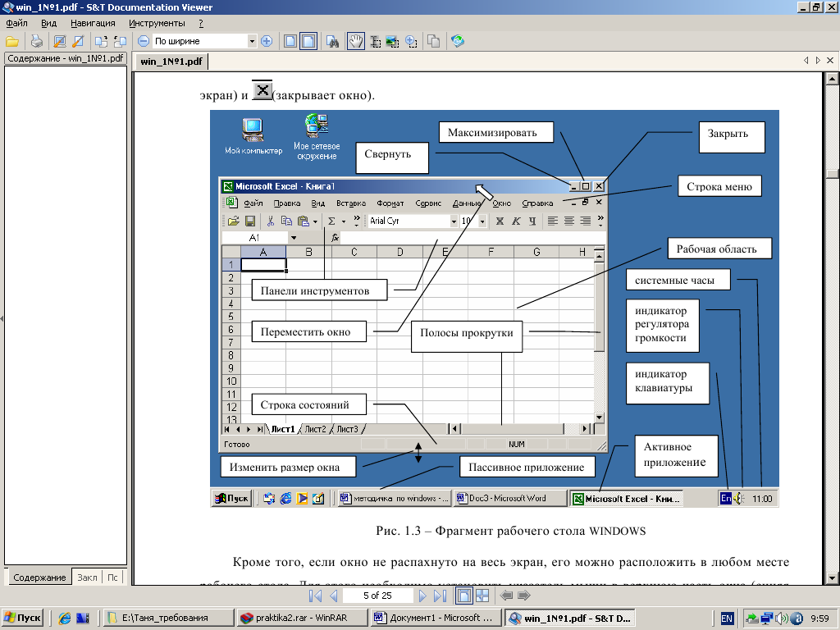Open the find tool with binoculars icon

coord(333,41)
